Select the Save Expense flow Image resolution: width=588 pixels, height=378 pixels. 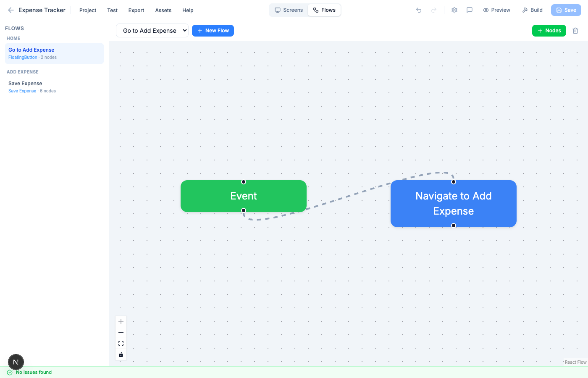[x=54, y=87]
